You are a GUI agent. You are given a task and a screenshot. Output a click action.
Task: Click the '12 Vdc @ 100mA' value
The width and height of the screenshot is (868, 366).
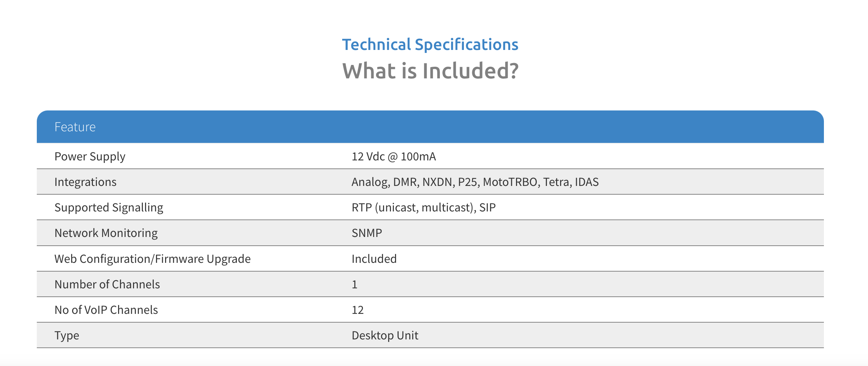[x=394, y=156]
